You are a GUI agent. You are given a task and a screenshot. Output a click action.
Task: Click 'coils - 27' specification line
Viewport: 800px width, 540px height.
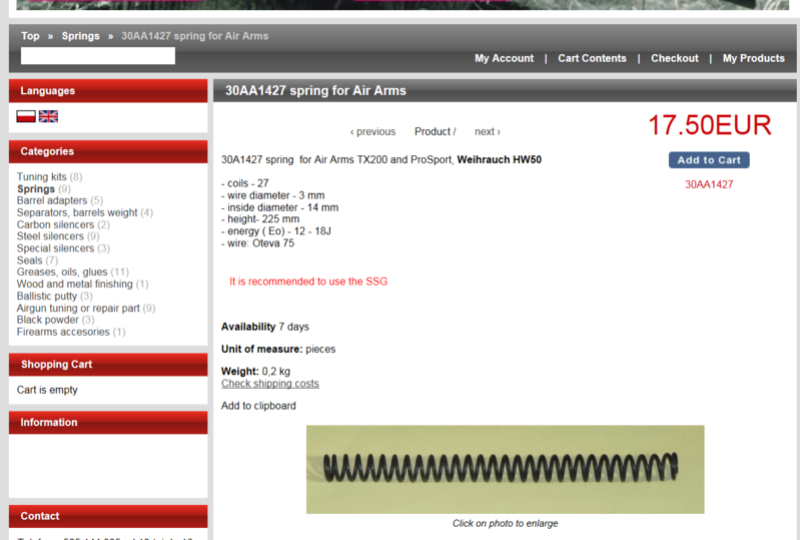click(245, 183)
